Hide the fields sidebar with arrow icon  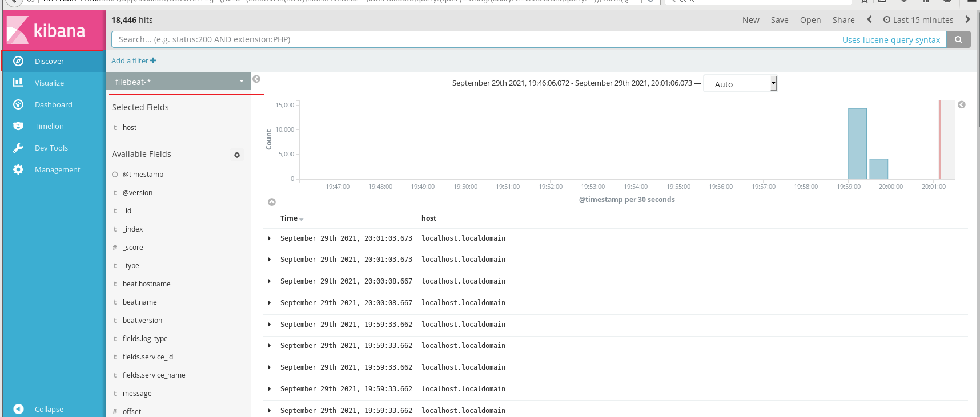point(256,79)
